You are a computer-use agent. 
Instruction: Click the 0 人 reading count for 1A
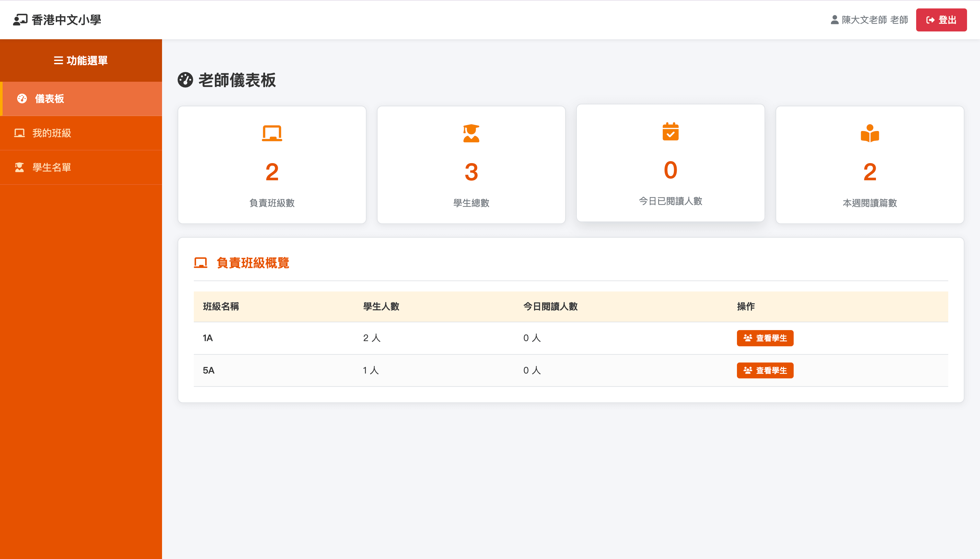(532, 338)
